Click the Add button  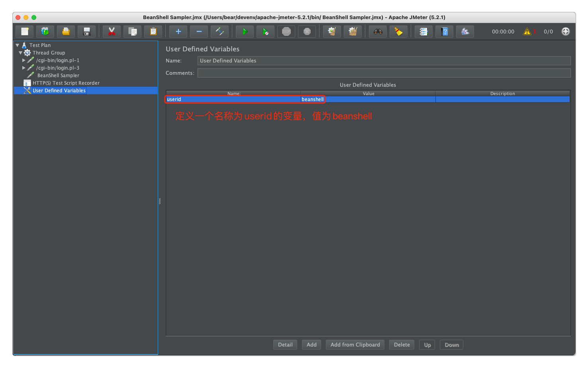tap(312, 345)
